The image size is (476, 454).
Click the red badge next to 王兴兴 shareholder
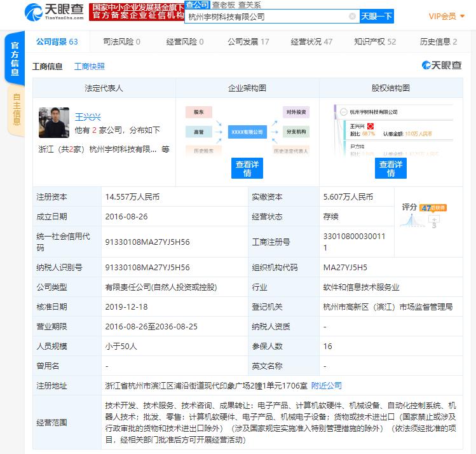371,126
